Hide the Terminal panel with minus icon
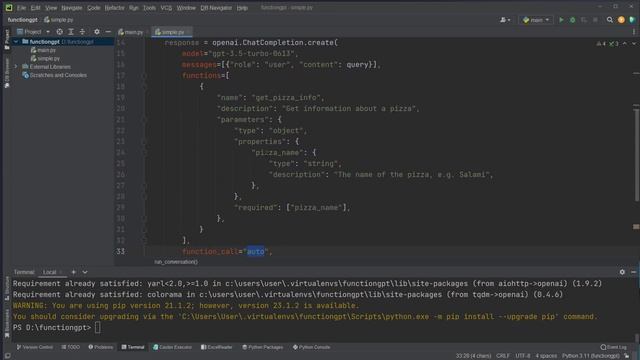 [633, 272]
